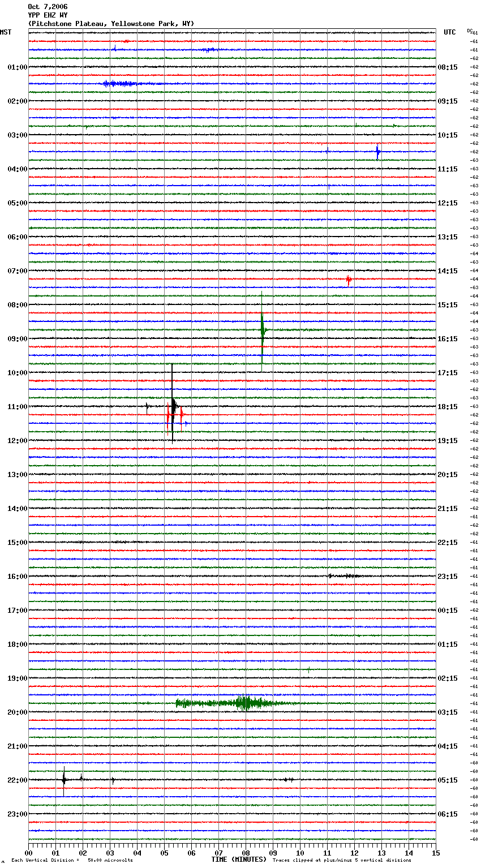Select the 23:00 MST time label

point(17,814)
